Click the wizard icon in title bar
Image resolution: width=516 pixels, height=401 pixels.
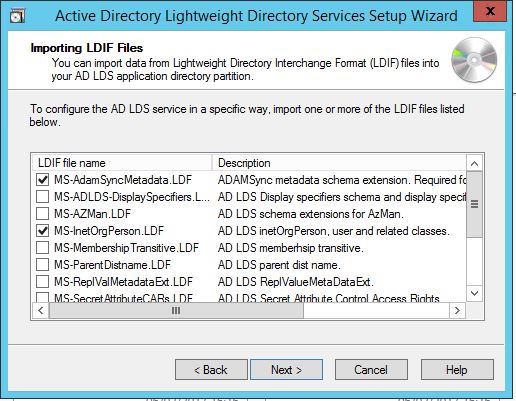coord(17,16)
